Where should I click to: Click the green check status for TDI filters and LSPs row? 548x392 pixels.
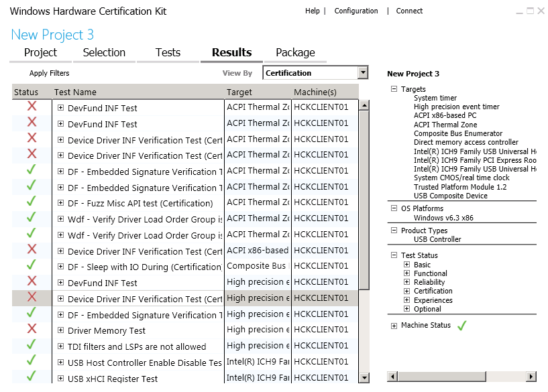[x=32, y=344]
